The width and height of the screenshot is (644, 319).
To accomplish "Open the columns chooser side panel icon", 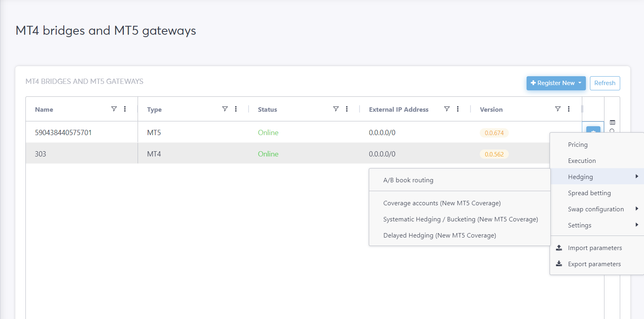I will (613, 123).
